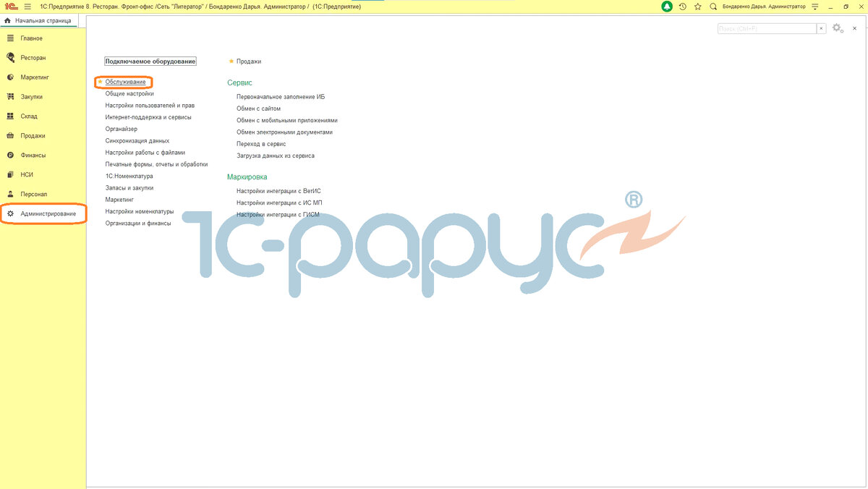This screenshot has width=868, height=489.
Task: Open Печатные формы, отчеты и обработки
Action: point(157,164)
